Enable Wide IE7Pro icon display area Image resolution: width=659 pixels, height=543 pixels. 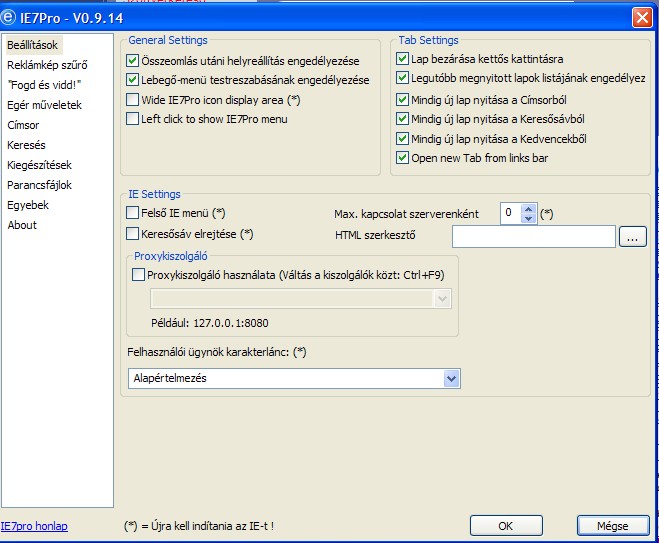point(132,100)
